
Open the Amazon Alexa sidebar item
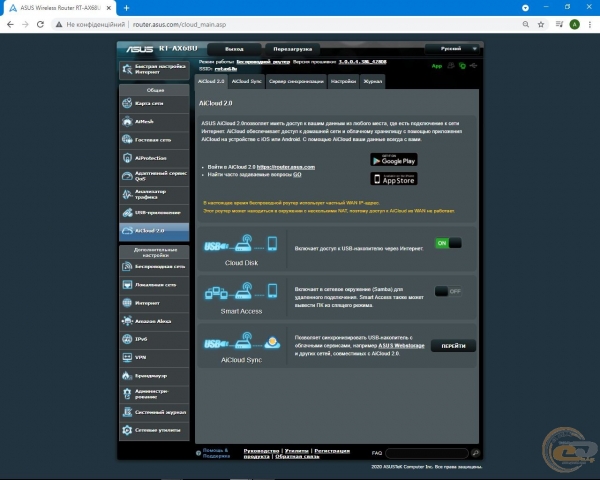(x=154, y=322)
